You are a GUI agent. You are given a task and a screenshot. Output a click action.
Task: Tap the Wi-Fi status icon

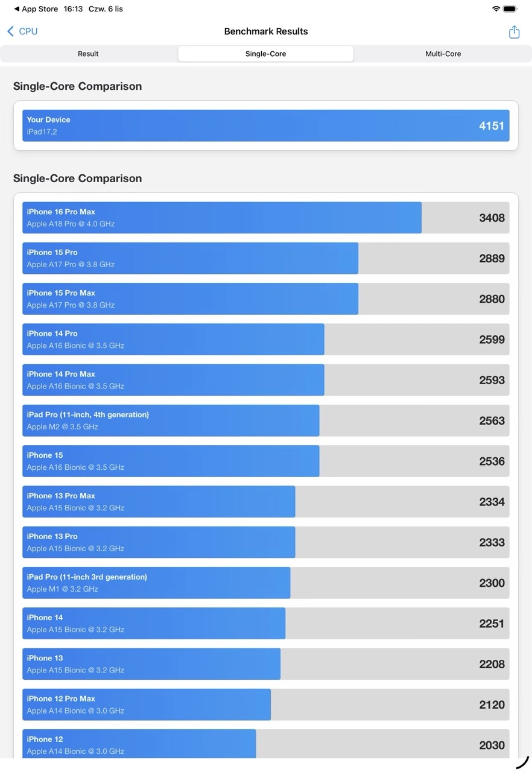click(x=496, y=9)
